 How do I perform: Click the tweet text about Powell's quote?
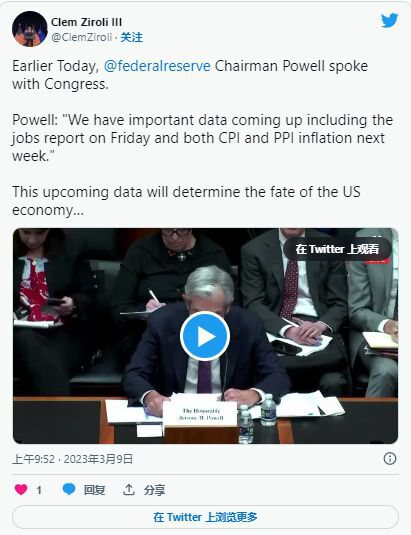coord(203,138)
